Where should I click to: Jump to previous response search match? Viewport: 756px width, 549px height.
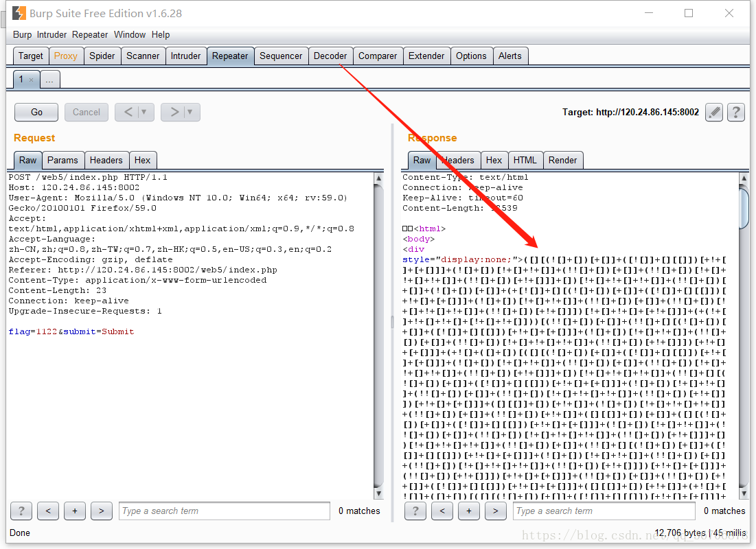coord(442,511)
